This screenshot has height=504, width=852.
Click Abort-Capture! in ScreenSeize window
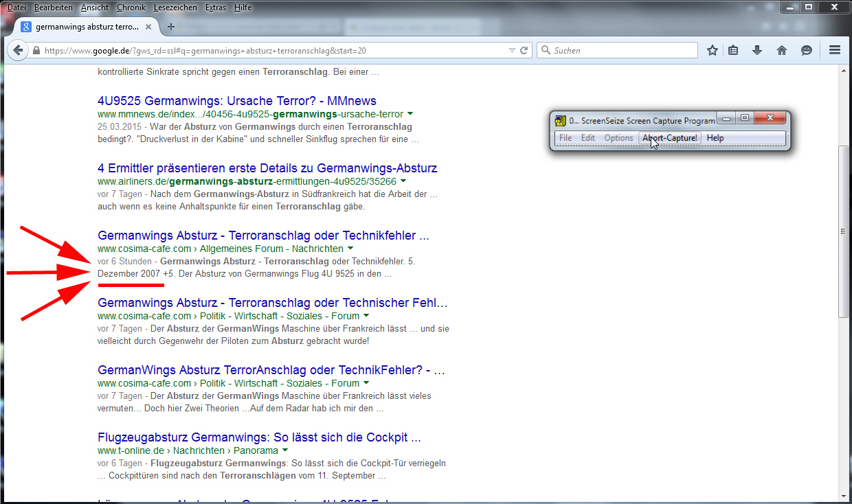coord(669,138)
